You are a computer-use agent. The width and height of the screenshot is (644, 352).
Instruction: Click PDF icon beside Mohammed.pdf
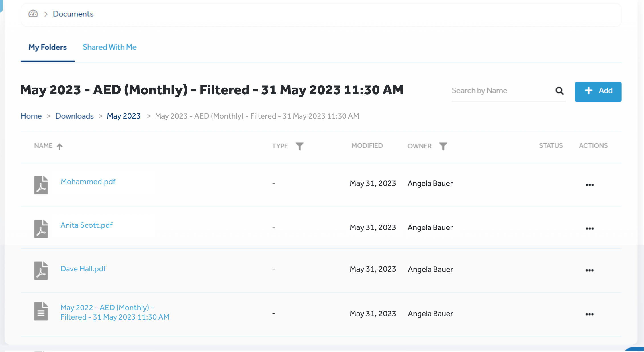coord(41,185)
